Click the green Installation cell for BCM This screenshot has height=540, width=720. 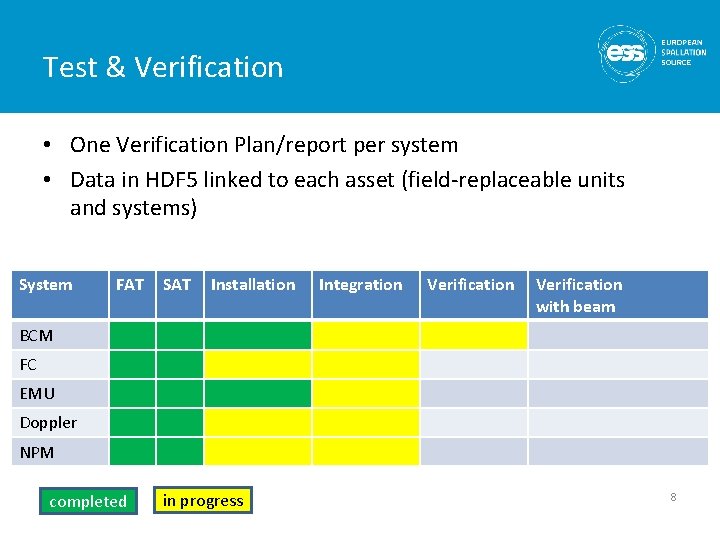[258, 335]
